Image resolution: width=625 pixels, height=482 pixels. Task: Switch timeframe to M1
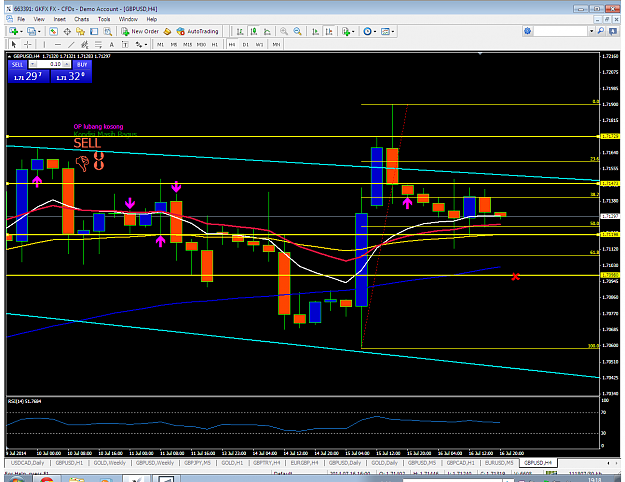[x=160, y=45]
